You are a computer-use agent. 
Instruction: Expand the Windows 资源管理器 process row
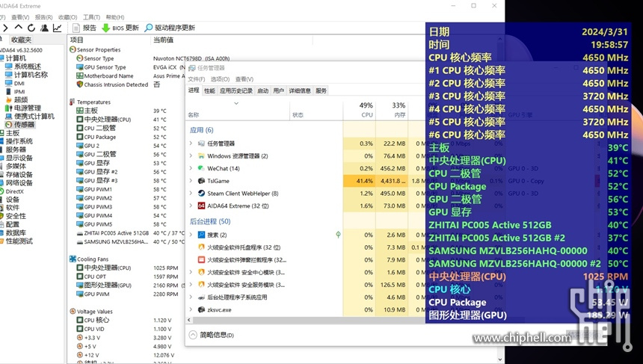(x=191, y=155)
